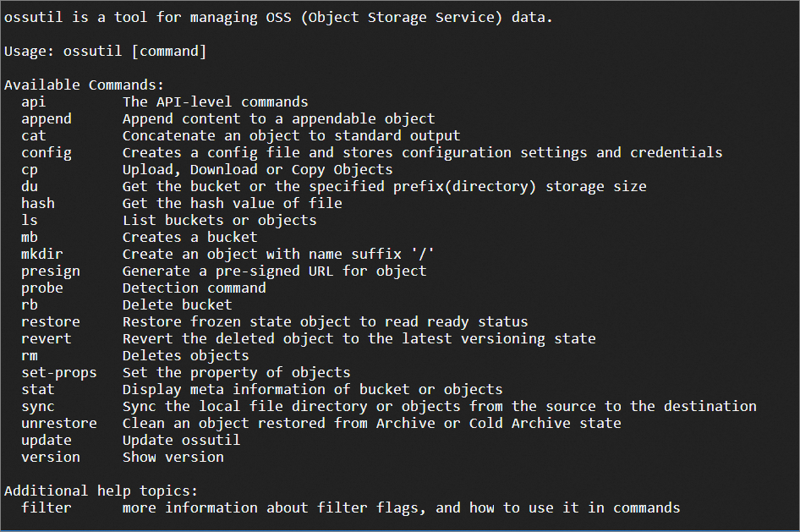The image size is (800, 532).
Task: Click the 'set-props' command entry
Action: pos(59,372)
